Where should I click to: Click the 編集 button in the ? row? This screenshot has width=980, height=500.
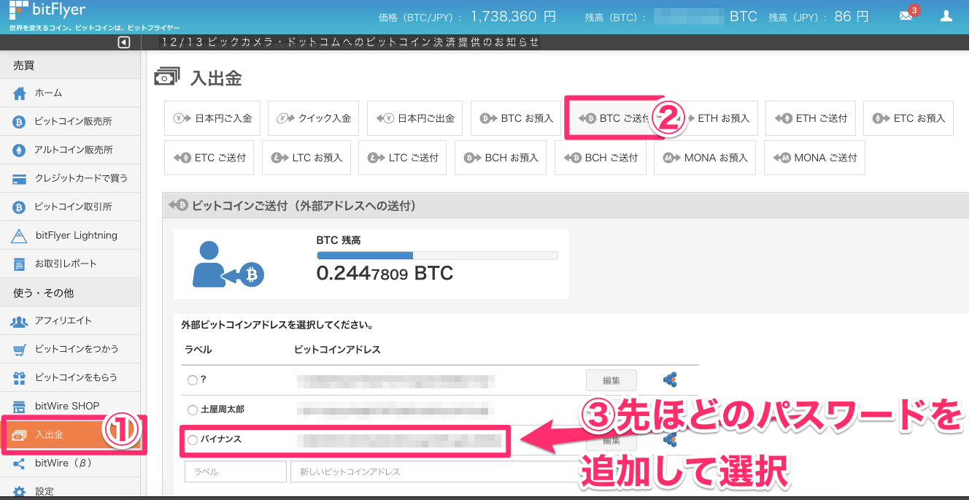coord(611,380)
